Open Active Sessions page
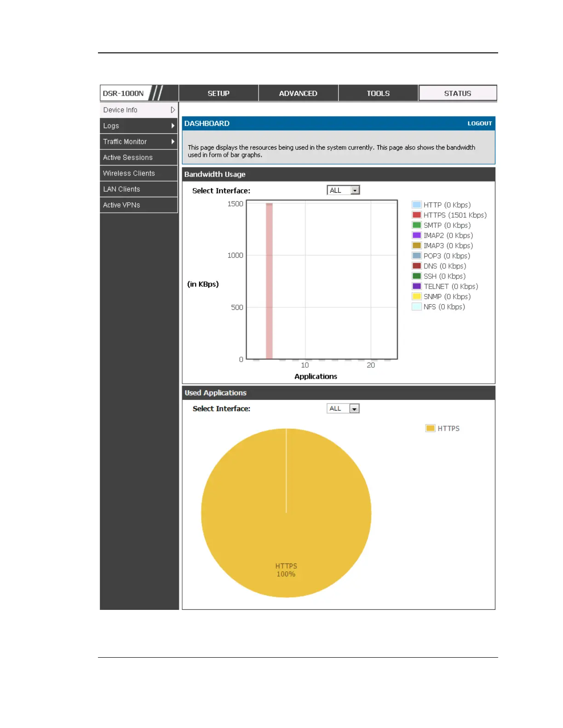 pyautogui.click(x=128, y=158)
